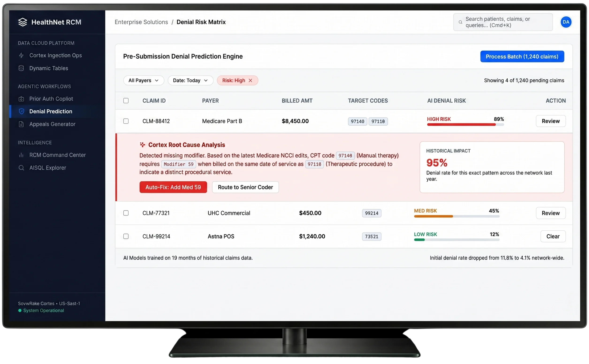The image size is (589, 364).
Task: Click Showing 4 of 1,240 pending claims
Action: pos(524,80)
